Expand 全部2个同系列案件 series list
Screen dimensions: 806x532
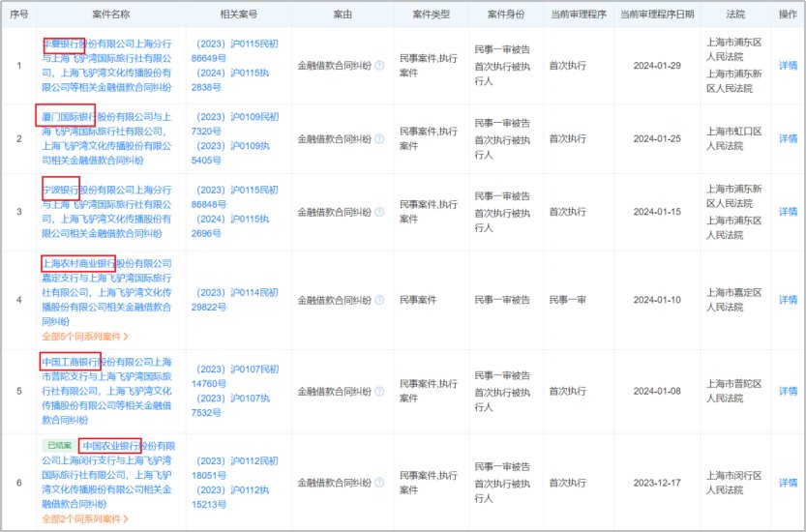pos(85,519)
